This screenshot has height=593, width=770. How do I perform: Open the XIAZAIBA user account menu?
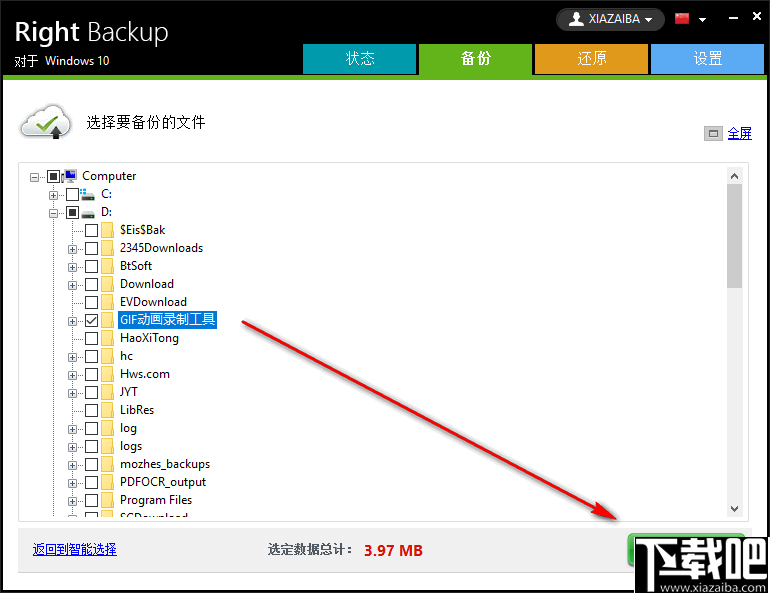pos(610,20)
